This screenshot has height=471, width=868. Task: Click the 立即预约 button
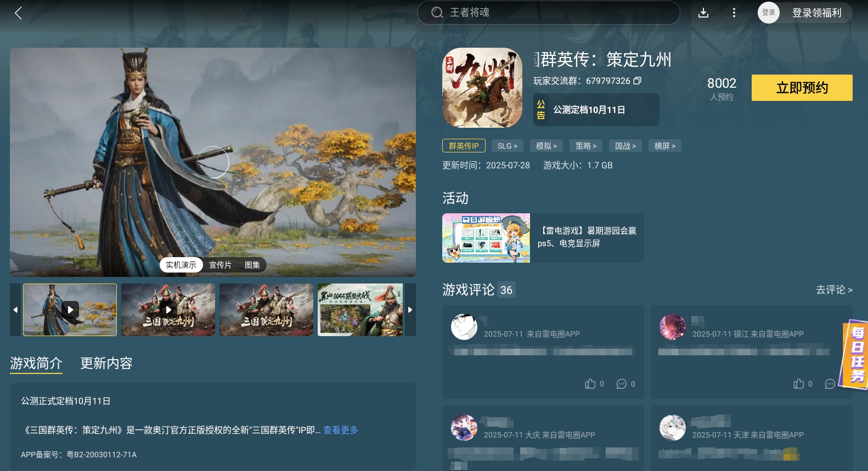pyautogui.click(x=802, y=88)
